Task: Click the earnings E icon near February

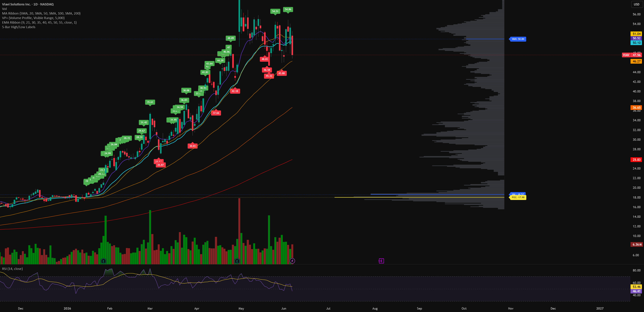Action: pyautogui.click(x=104, y=261)
